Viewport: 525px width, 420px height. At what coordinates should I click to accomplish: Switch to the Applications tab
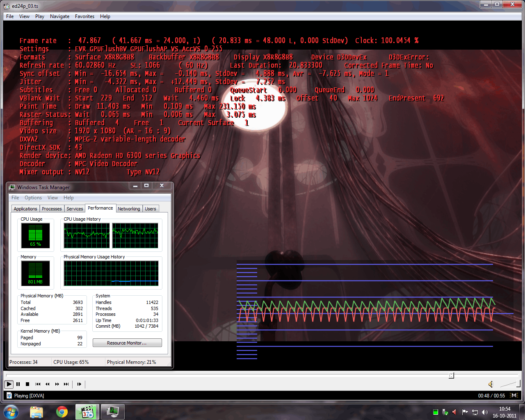(x=25, y=209)
